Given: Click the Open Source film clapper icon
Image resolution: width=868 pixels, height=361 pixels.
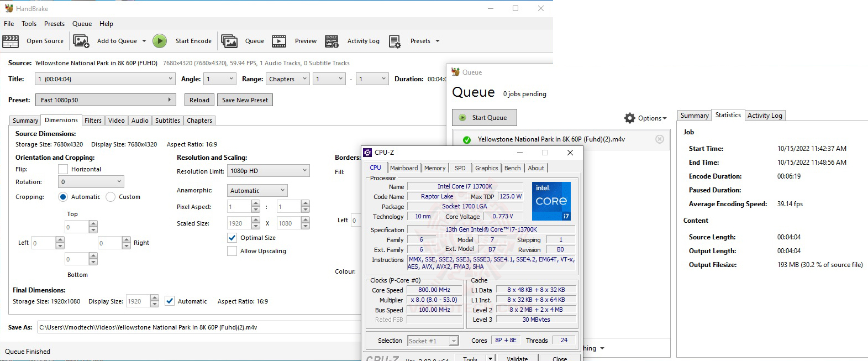Looking at the screenshot, I should tap(10, 41).
